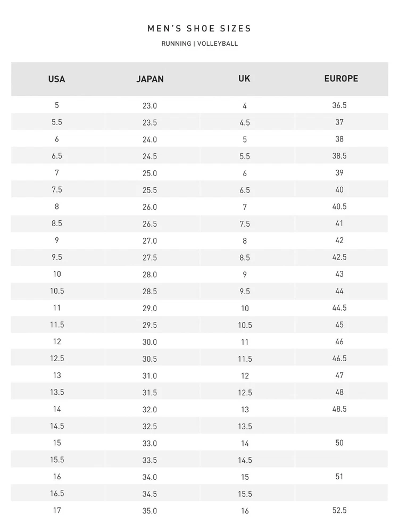Select USA size 13.5 cell
399x532 pixels.
(x=57, y=392)
